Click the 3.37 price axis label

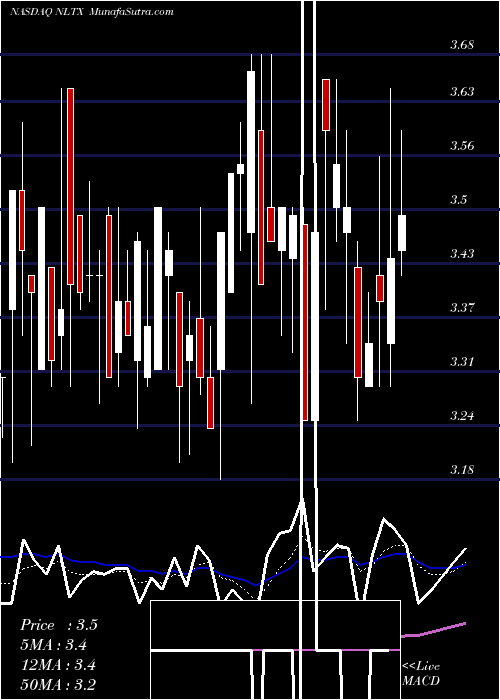462,307
